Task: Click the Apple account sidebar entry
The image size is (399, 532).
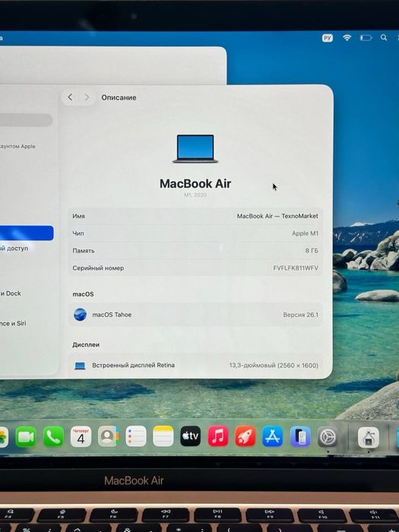Action: click(x=17, y=146)
